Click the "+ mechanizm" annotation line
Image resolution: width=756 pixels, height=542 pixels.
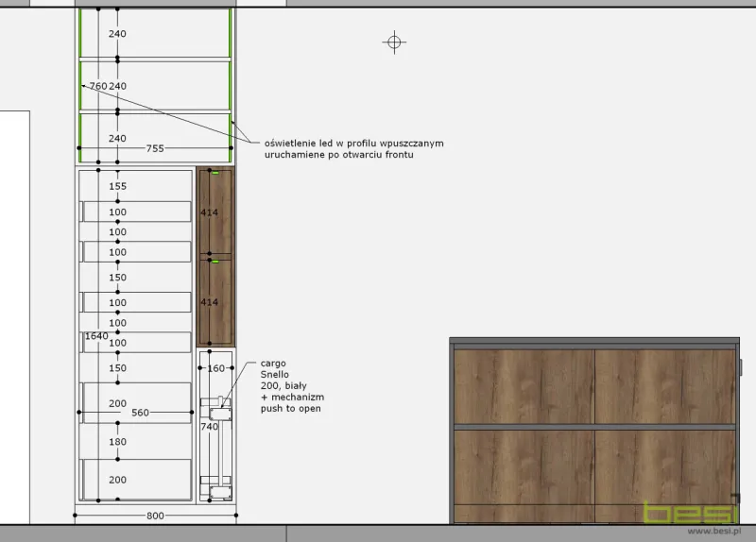click(293, 397)
